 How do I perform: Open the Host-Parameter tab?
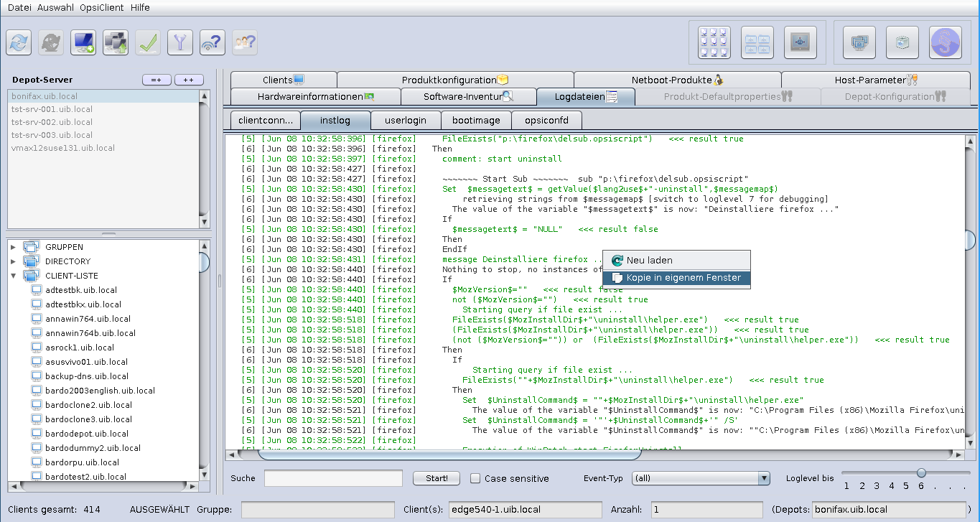(876, 80)
